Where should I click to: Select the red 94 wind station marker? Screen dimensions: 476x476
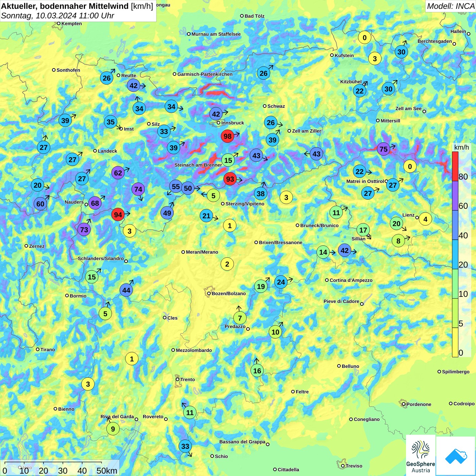(x=118, y=215)
